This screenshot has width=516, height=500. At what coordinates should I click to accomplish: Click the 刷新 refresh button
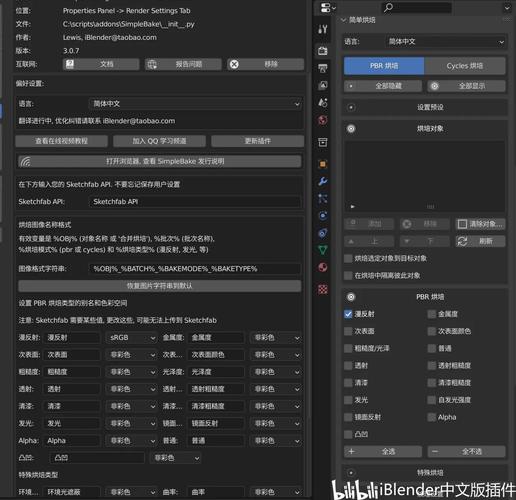[x=480, y=241]
